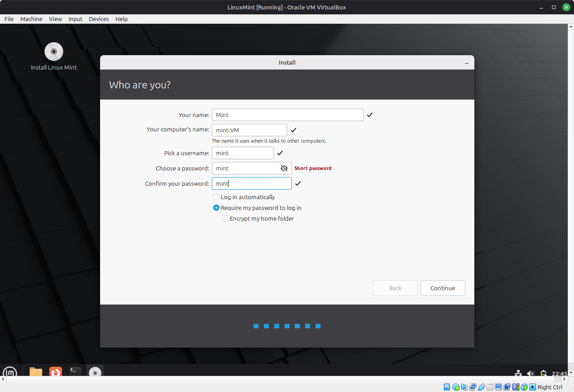
Task: Click the 'Right Ctrl' host key label
Action: (x=550, y=387)
